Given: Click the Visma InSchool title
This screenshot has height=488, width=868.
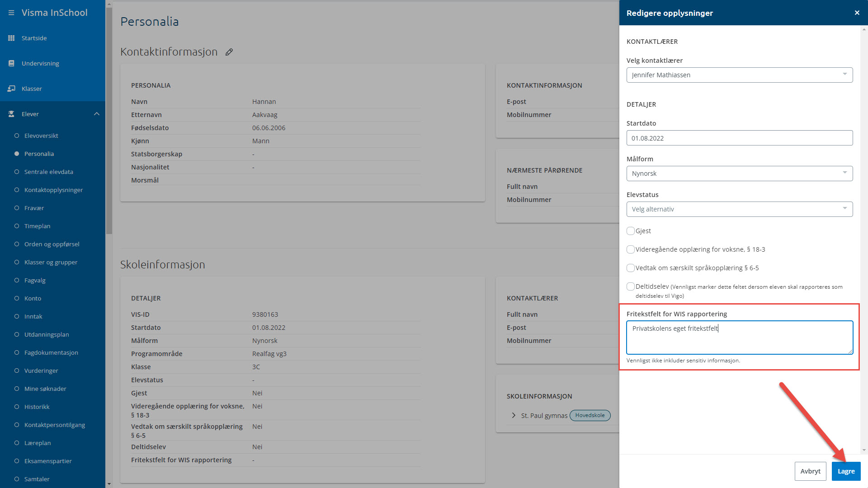Looking at the screenshot, I should click(x=55, y=13).
